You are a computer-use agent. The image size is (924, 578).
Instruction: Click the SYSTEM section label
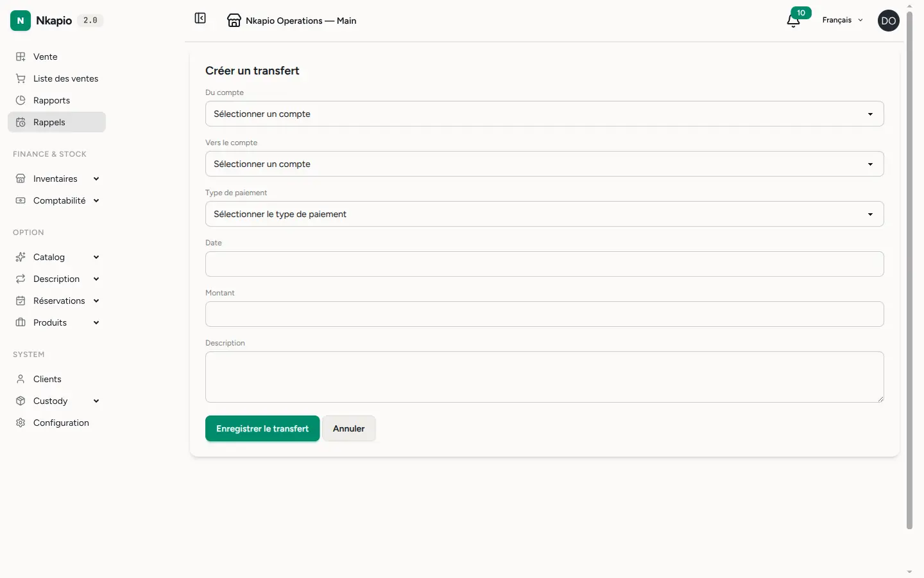29,355
